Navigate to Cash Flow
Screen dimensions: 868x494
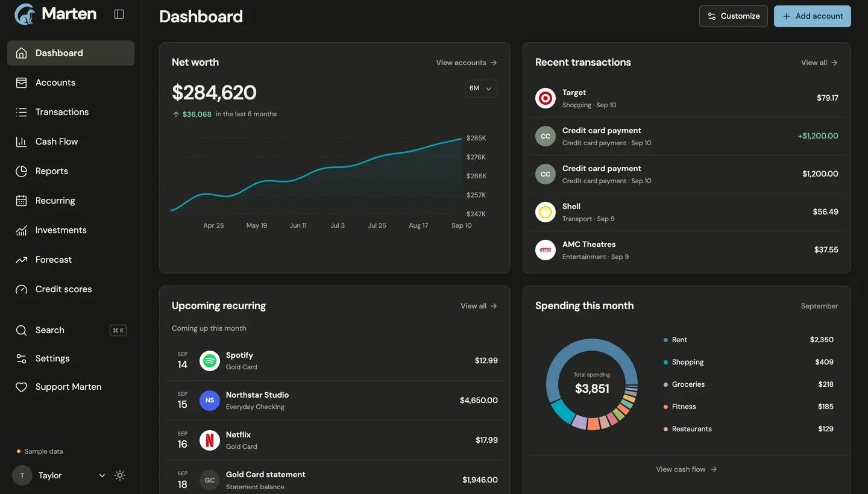(71, 142)
